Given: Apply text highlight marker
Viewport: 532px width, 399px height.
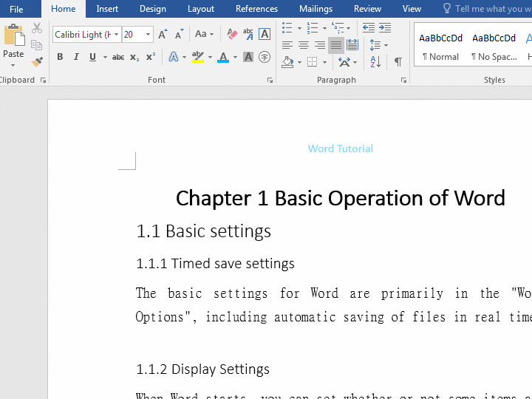Looking at the screenshot, I should click(x=197, y=57).
